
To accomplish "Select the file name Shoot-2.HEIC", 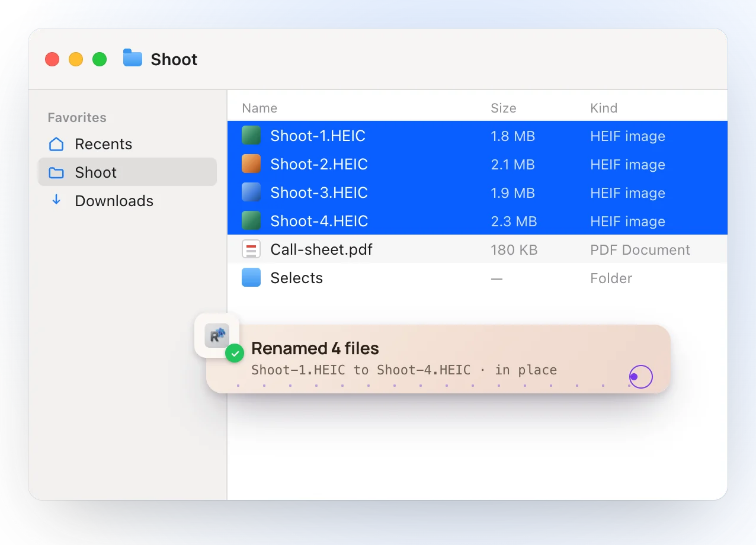I will [319, 164].
